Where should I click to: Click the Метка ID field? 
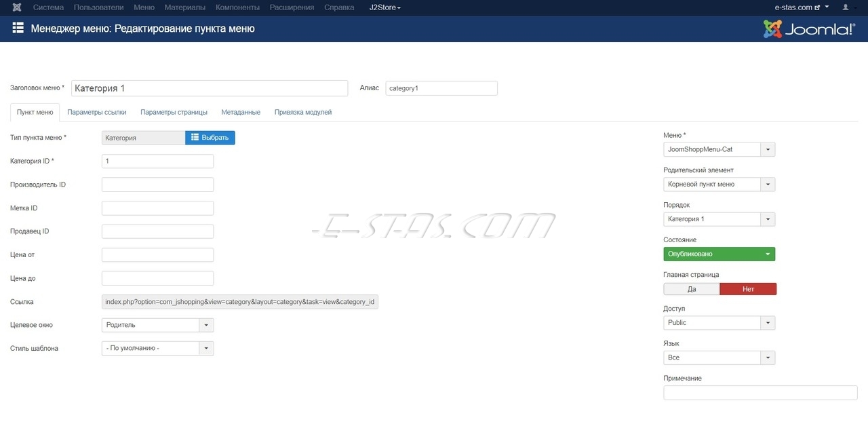click(157, 208)
